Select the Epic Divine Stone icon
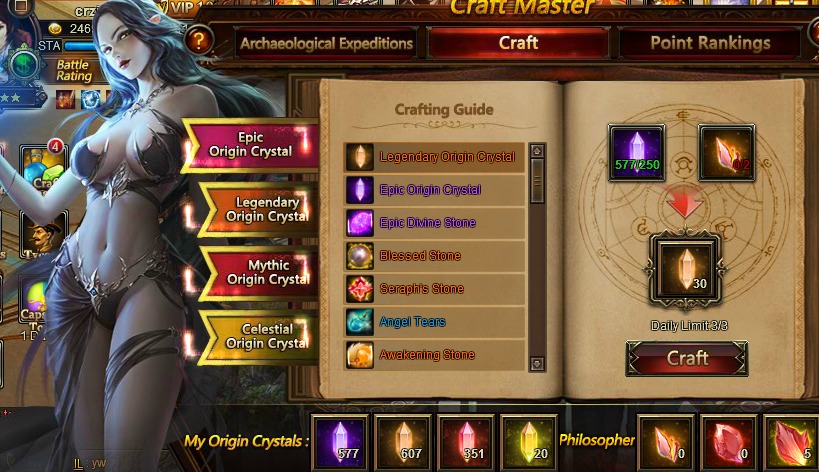 [360, 222]
